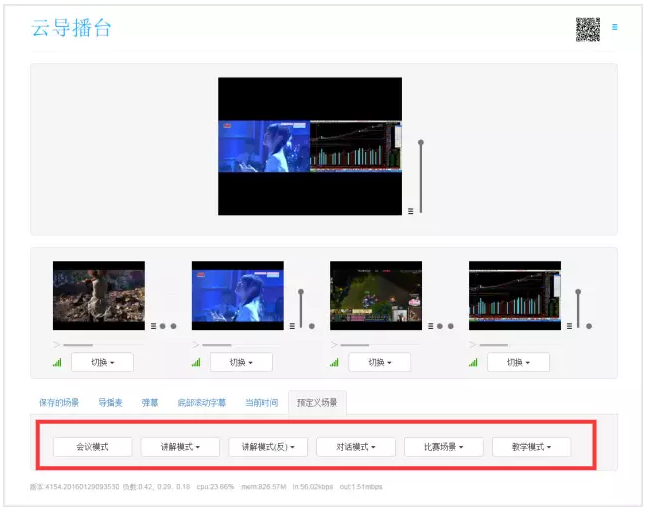647x513 pixels.
Task: Click first volume dot beside game thumbnail
Action: 440,326
